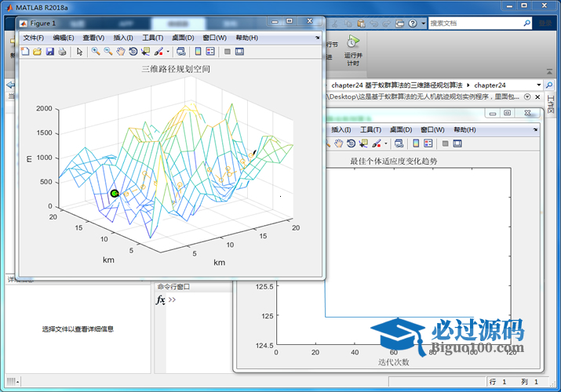
Task: Click the Save Figure floppy disk icon
Action: (x=50, y=52)
